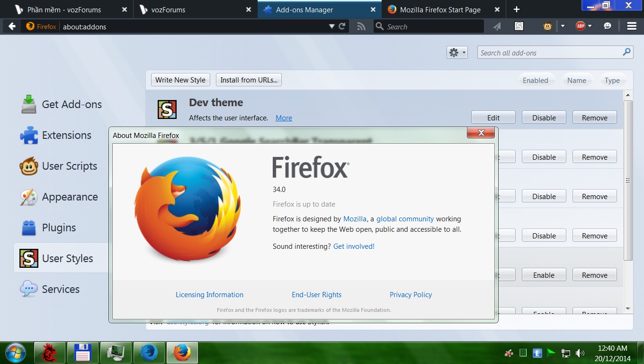
Task: Sort user styles by Name
Action: [577, 80]
